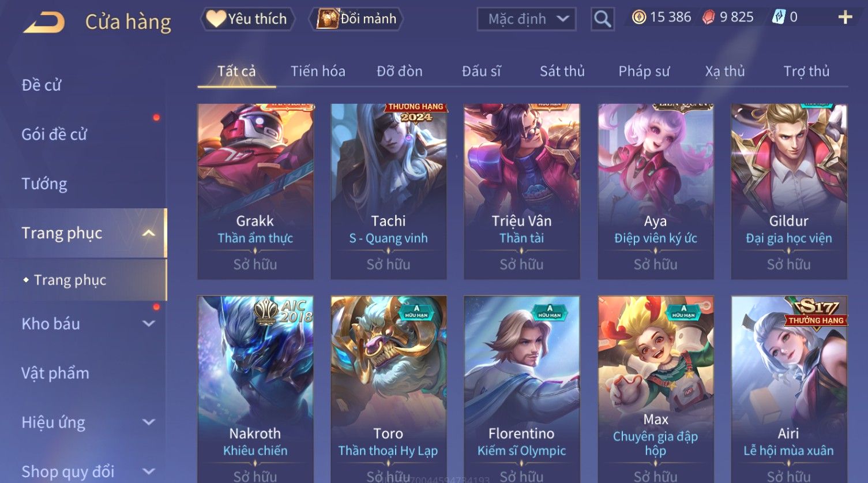Screen dimensions: 868x483
Task: Click the gold coin balance icon
Action: [x=638, y=17]
